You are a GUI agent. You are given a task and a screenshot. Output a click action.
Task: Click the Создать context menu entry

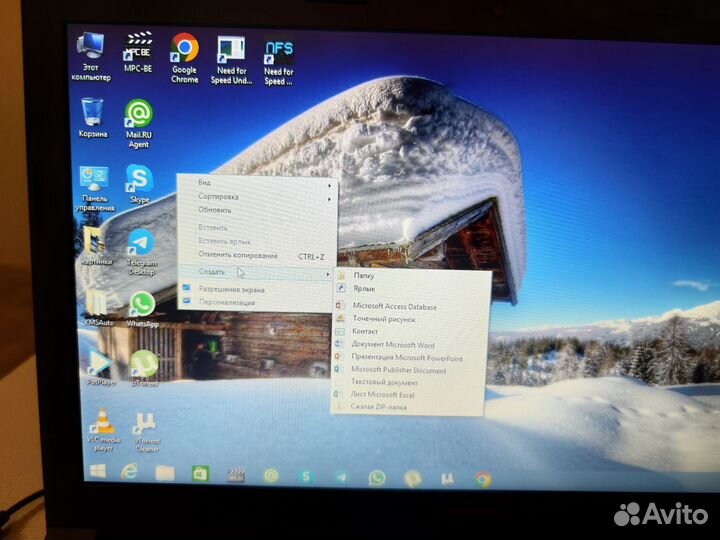point(255,272)
